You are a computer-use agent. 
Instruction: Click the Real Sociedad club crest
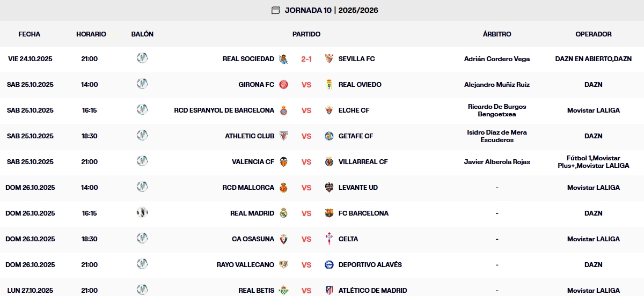284,59
